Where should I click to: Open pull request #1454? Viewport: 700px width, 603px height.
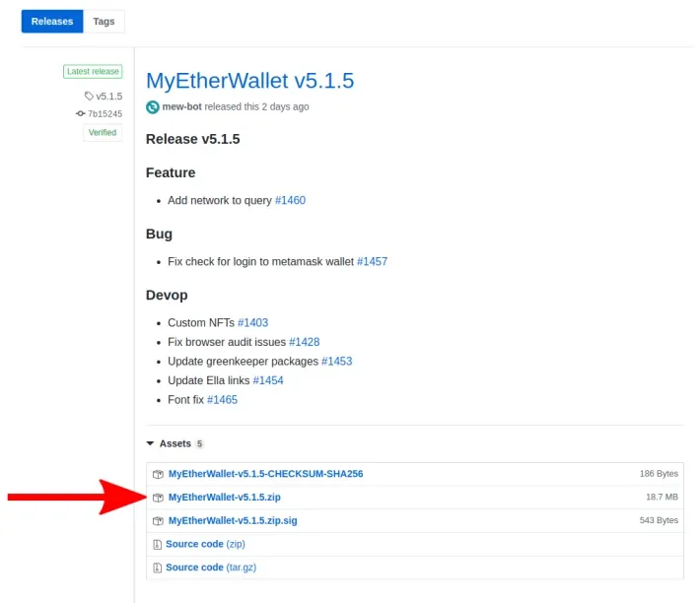(x=268, y=380)
